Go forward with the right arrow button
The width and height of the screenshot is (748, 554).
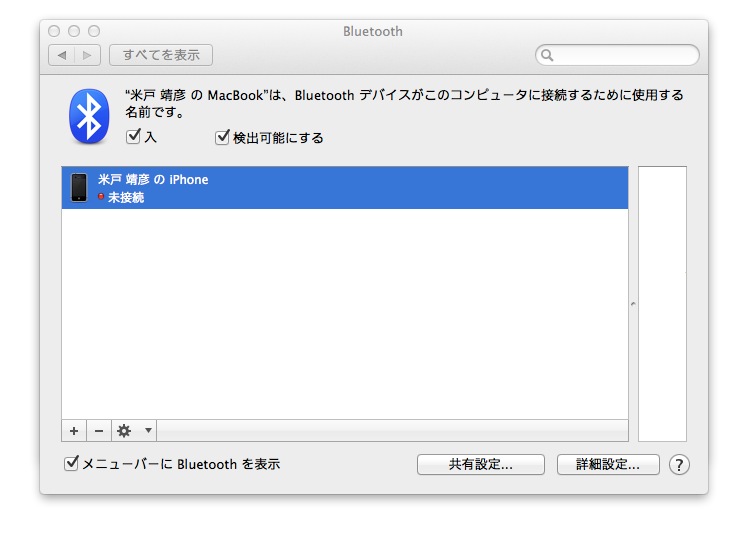[87, 55]
